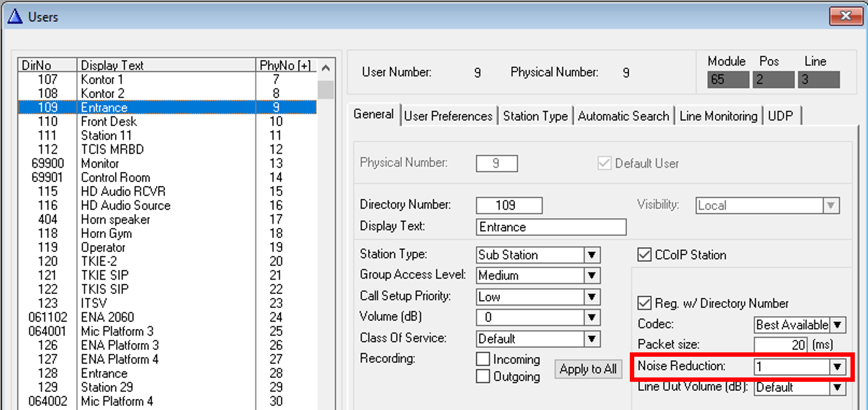Close the Users window
Screen dimensions: 868x410
point(846,16)
